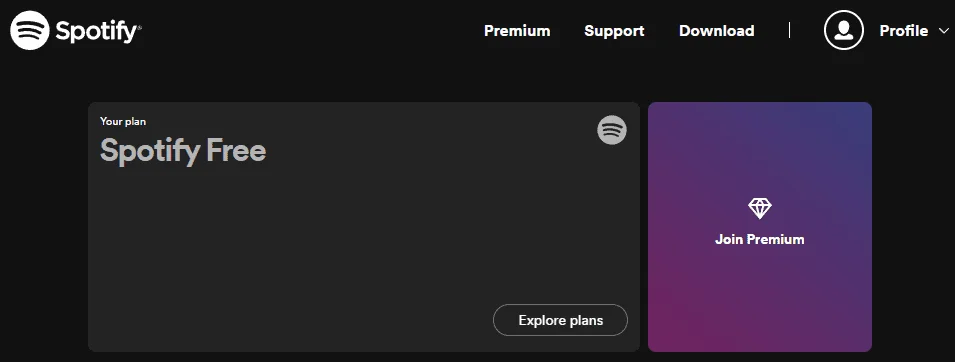955x362 pixels.
Task: Go to the Download page link
Action: click(x=716, y=31)
